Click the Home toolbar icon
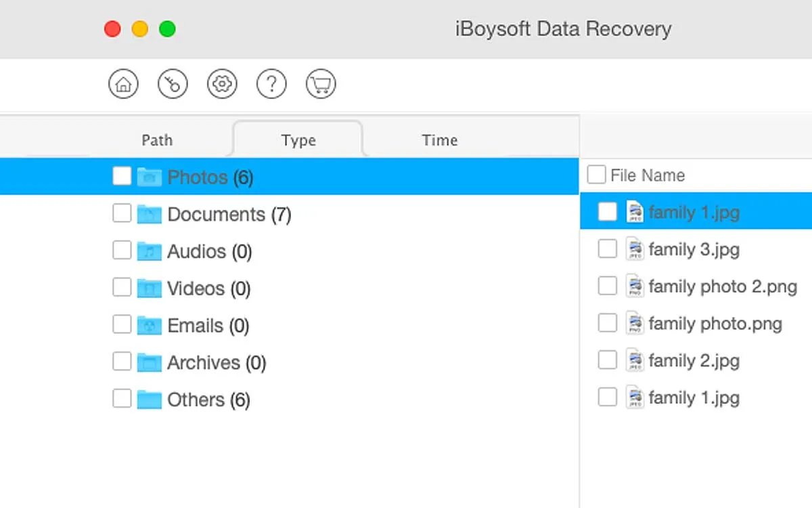 click(x=123, y=85)
